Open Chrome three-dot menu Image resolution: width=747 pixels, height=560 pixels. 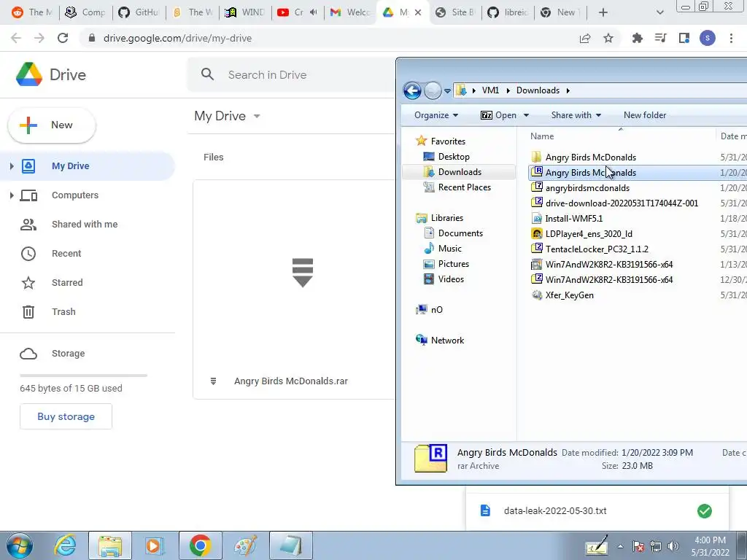731,38
